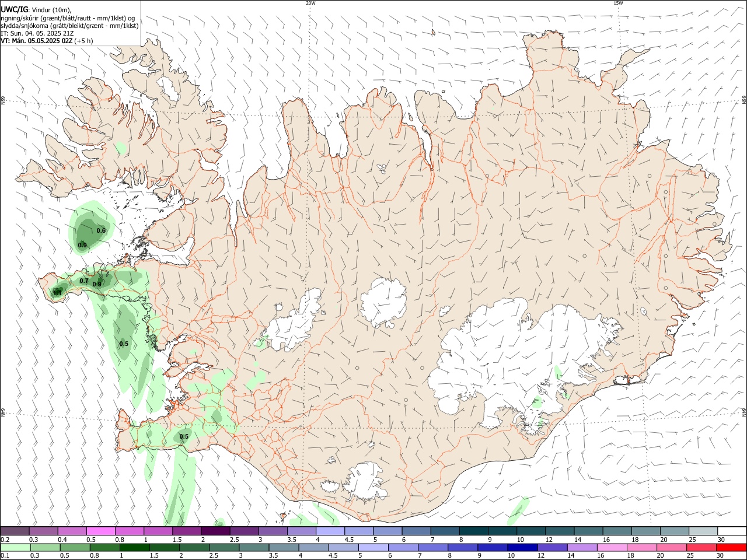Click the 0.5 value in the offshore rain band
This screenshot has width=747, height=560.
tap(124, 344)
